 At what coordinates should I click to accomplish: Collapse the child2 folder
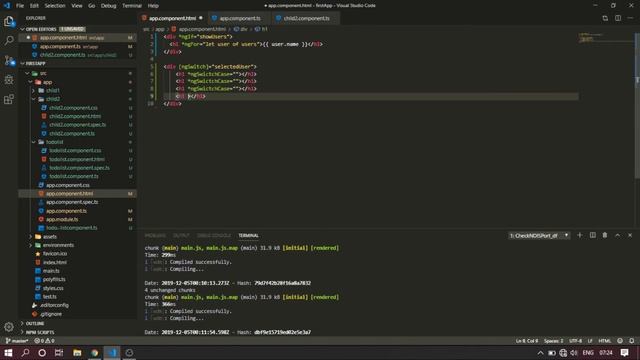tap(33, 99)
